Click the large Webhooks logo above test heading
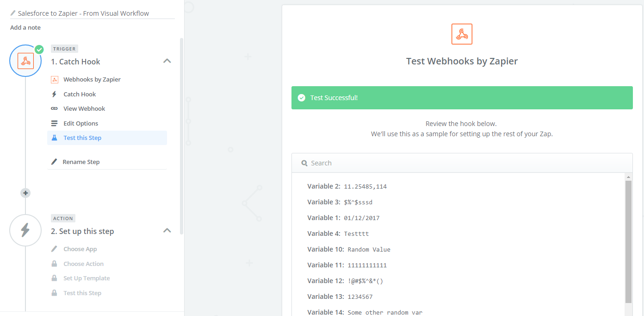Viewport: 644px width, 316px height. click(462, 34)
